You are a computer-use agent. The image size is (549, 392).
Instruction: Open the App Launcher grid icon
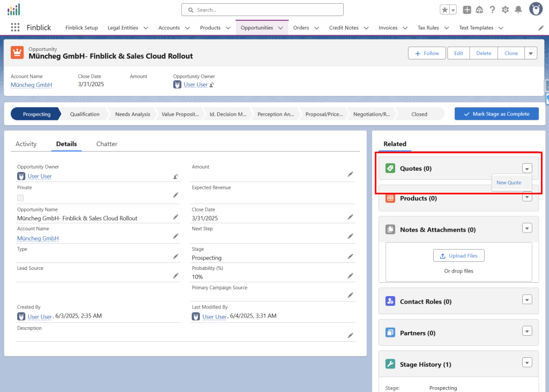click(x=15, y=28)
